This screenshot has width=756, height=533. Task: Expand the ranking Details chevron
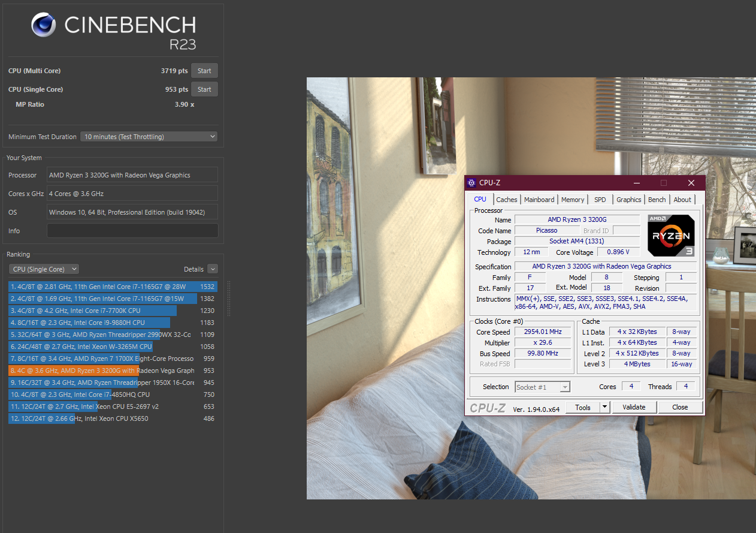[212, 269]
